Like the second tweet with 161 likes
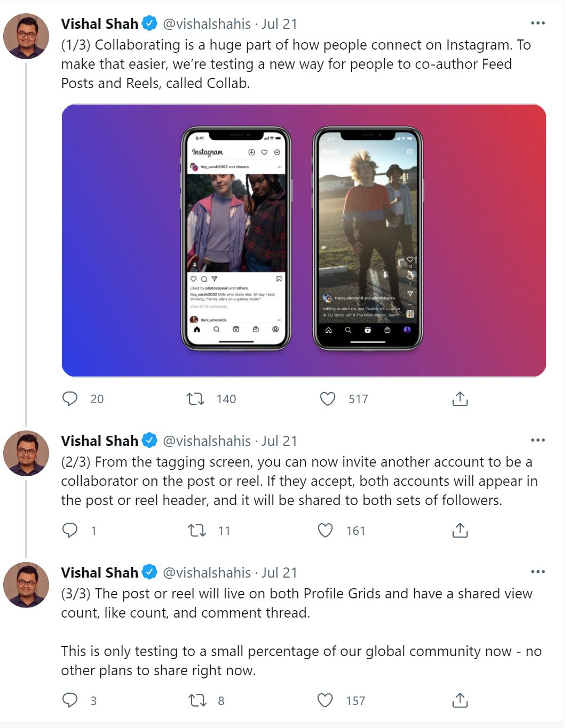 [x=326, y=530]
